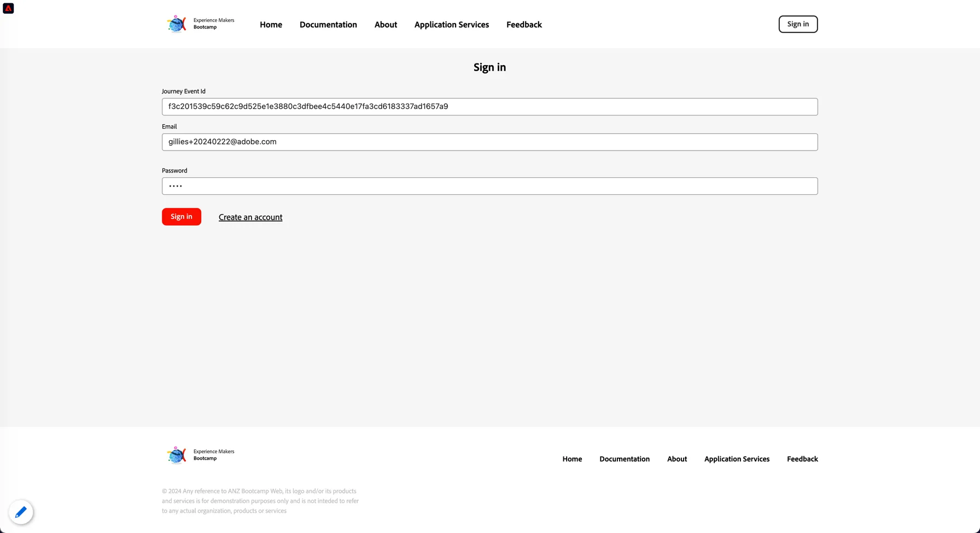
Task: Click the blue pencil edit icon
Action: click(x=21, y=512)
